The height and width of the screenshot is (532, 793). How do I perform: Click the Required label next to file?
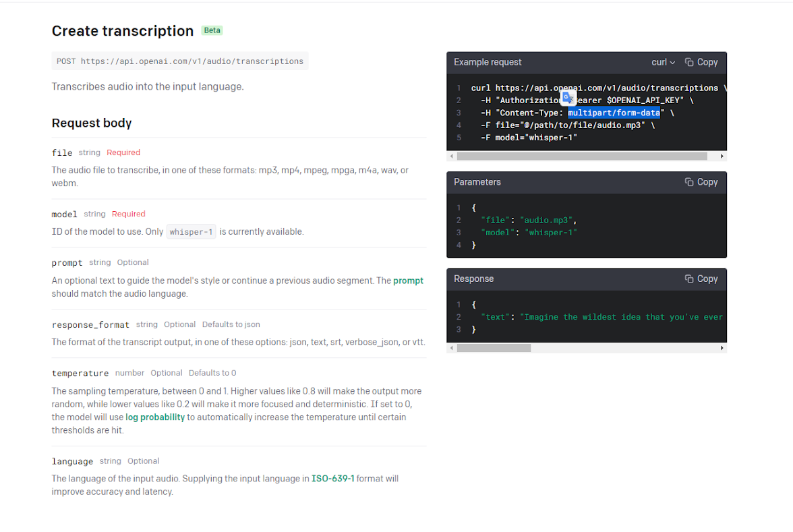[123, 152]
